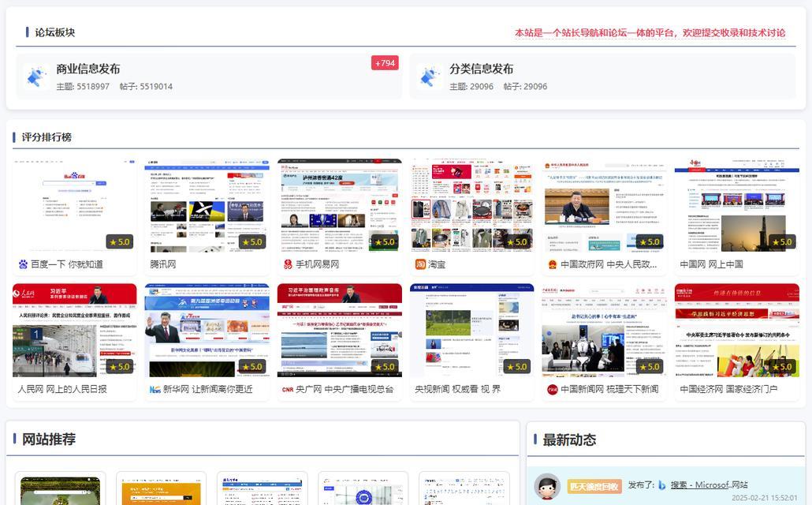Viewport: 812px width, 505px height.
Task: Open the 中国经济网 国家经济门户 title link
Action: tap(728, 389)
